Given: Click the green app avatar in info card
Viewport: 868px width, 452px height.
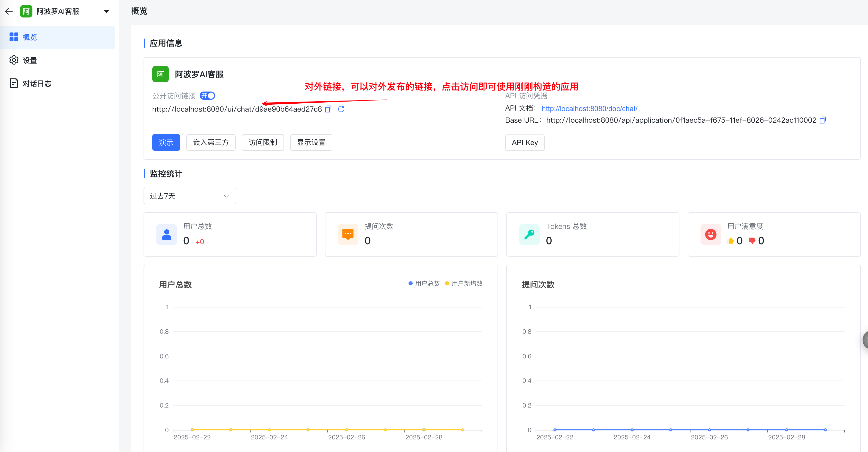Looking at the screenshot, I should coord(160,74).
